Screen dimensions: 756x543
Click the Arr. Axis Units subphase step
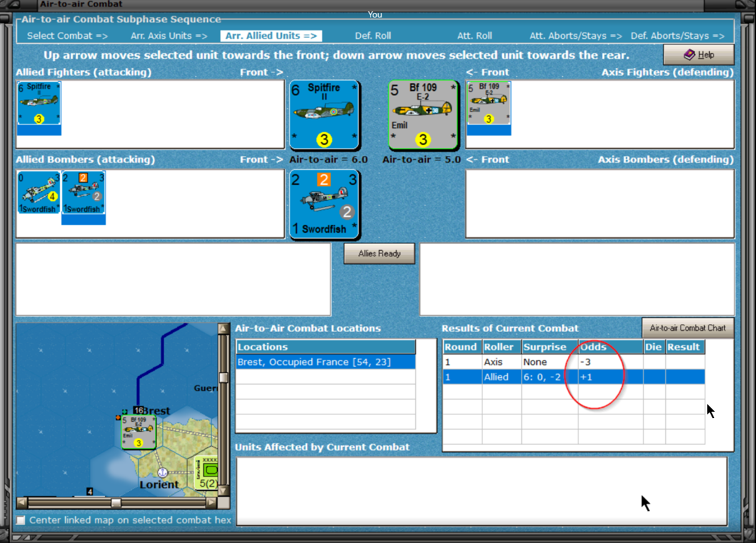(169, 36)
